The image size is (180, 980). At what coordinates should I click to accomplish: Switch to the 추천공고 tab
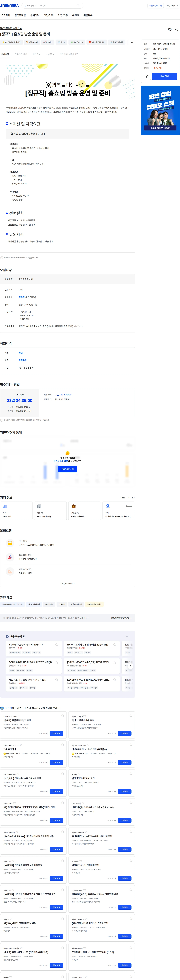(50, 54)
